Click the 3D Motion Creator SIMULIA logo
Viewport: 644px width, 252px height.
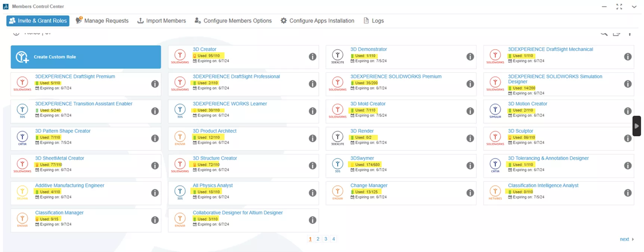[495, 111]
